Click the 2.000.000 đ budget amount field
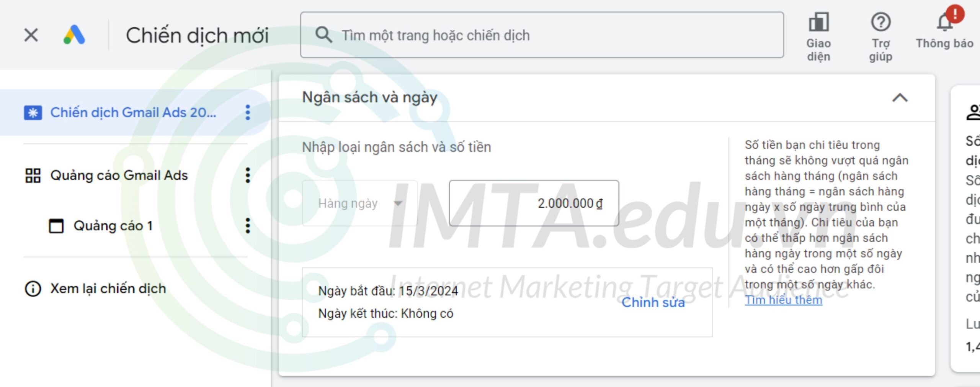The image size is (980, 387). point(534,203)
